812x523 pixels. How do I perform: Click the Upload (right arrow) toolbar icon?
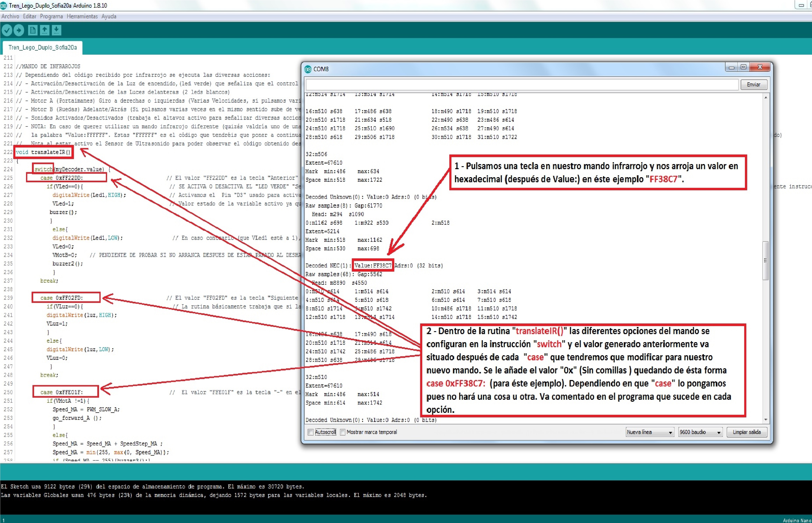[x=19, y=30]
